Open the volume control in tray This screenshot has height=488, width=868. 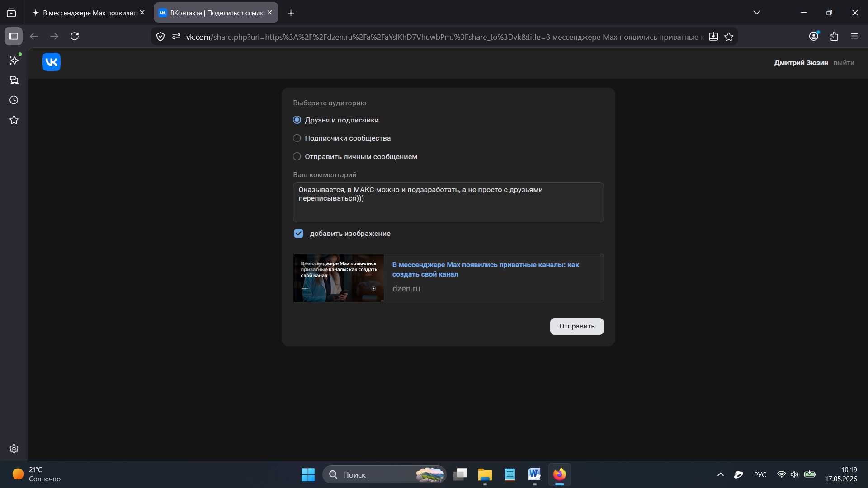tap(795, 474)
